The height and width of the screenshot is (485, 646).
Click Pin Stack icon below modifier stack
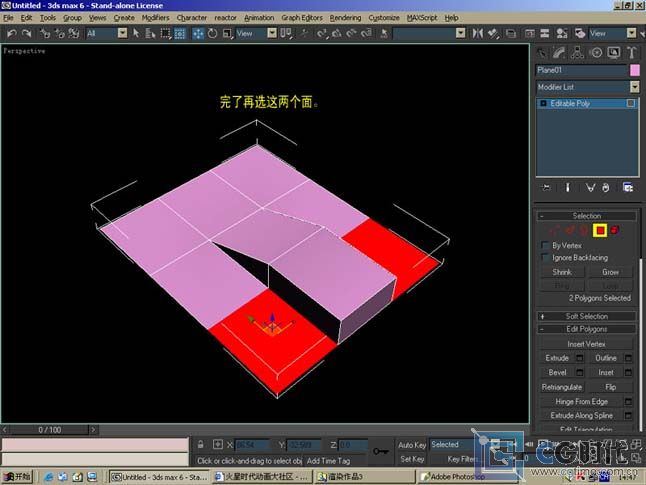click(x=546, y=188)
